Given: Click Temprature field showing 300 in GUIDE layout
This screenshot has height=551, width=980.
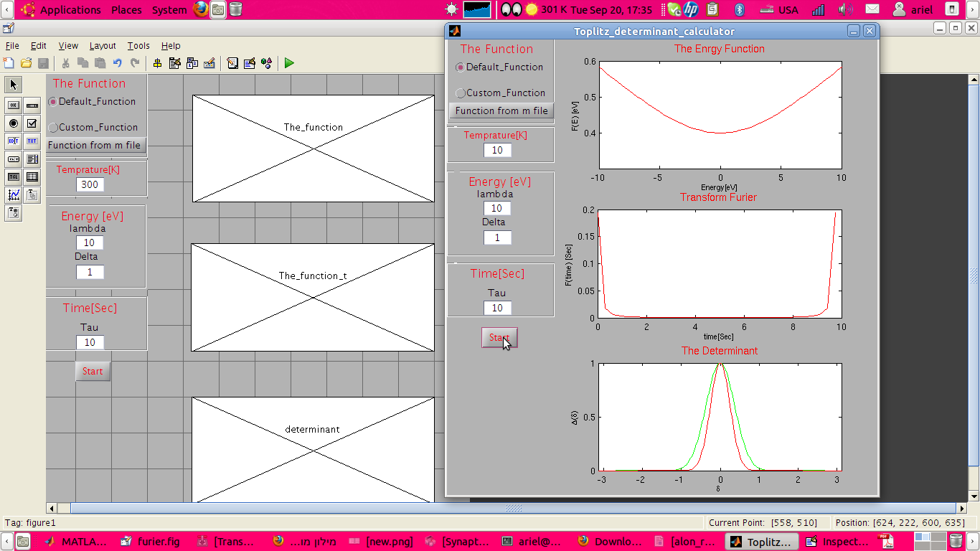Looking at the screenshot, I should pos(90,184).
